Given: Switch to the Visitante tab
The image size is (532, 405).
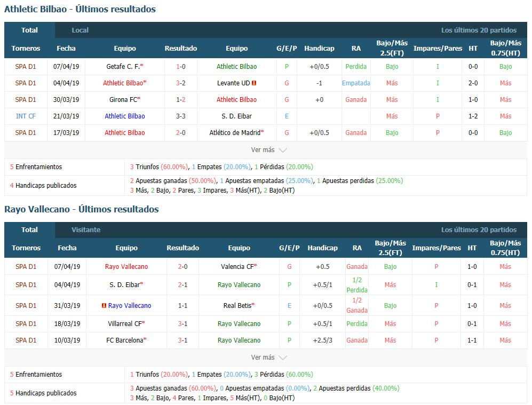Looking at the screenshot, I should (86, 230).
